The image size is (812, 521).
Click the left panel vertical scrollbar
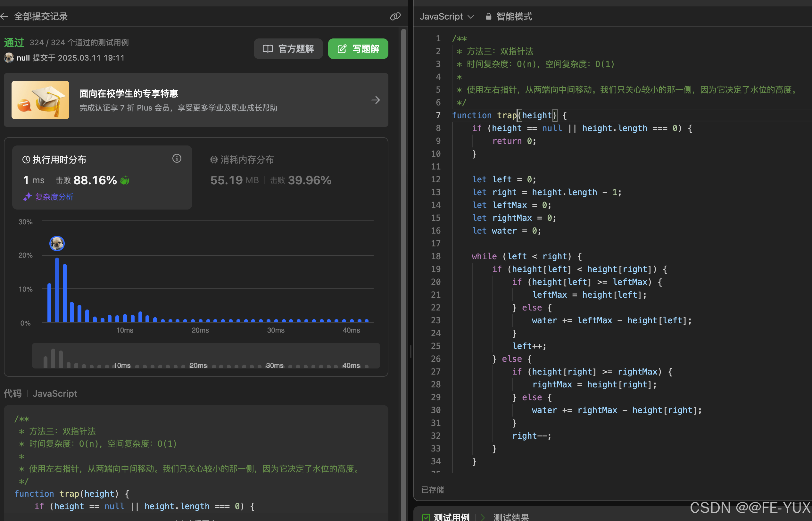coord(403,203)
